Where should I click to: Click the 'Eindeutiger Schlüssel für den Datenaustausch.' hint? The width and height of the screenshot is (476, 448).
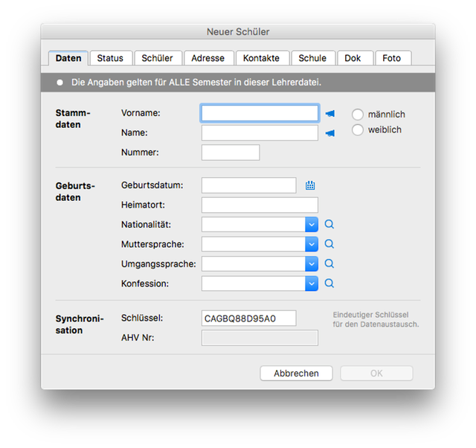(x=376, y=319)
